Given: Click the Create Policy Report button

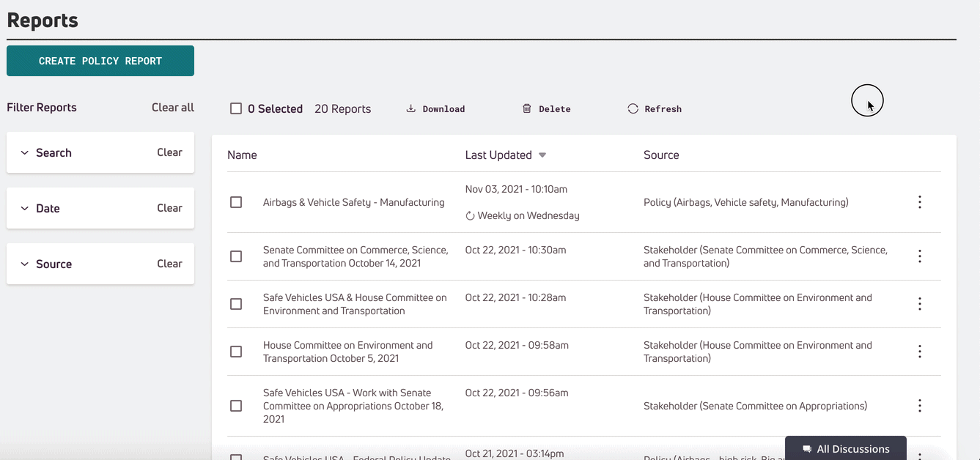Looking at the screenshot, I should point(100,61).
